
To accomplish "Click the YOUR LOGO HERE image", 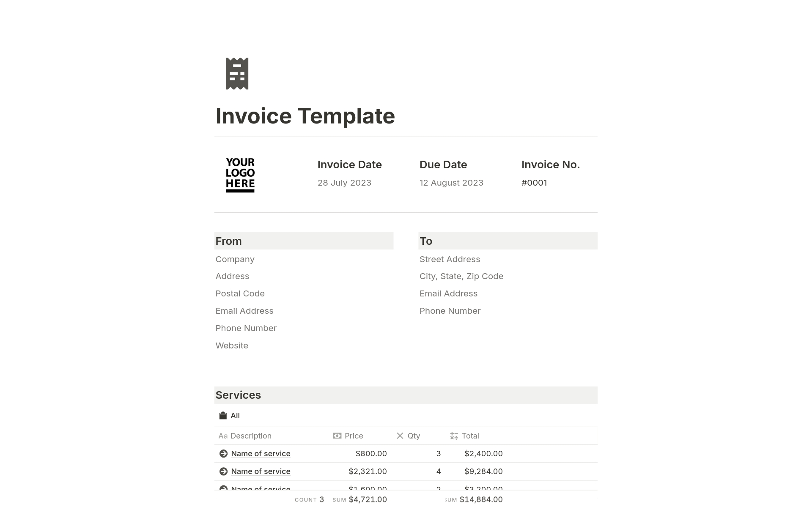I will pyautogui.click(x=240, y=175).
